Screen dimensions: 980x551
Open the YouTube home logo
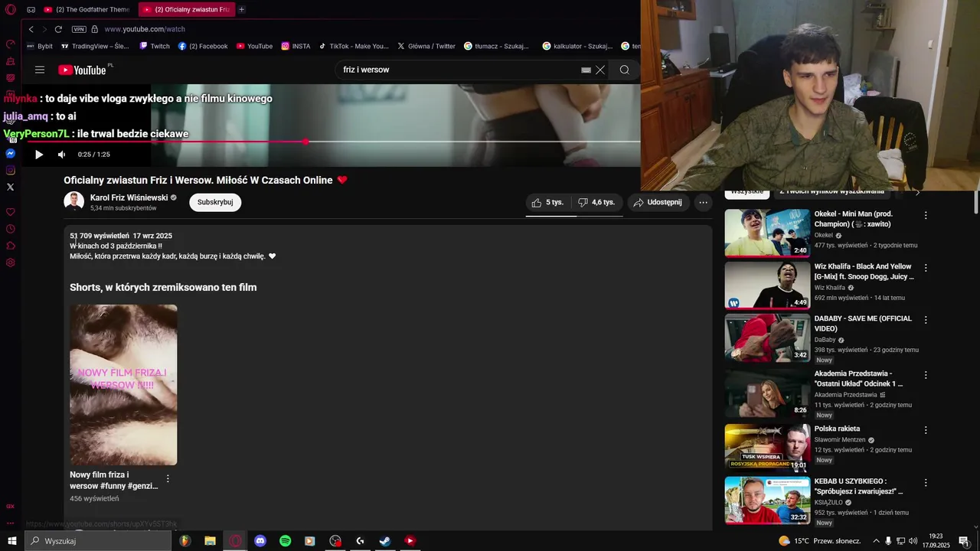[x=82, y=70]
